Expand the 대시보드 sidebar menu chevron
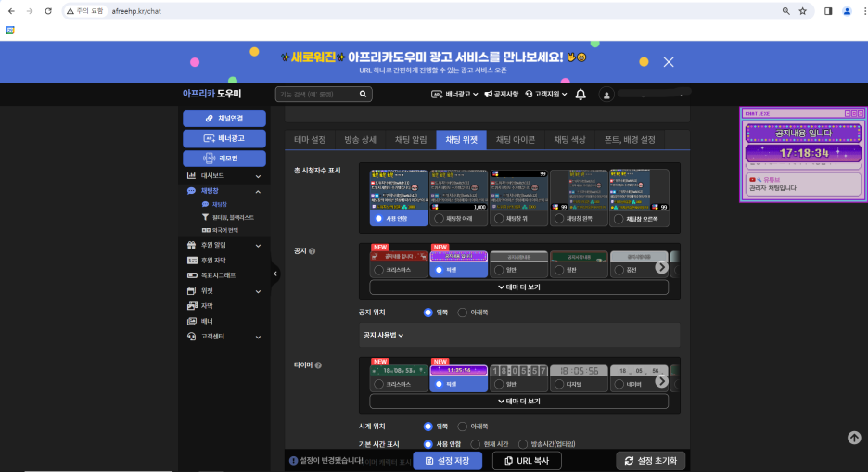The height and width of the screenshot is (472, 868). click(x=258, y=176)
